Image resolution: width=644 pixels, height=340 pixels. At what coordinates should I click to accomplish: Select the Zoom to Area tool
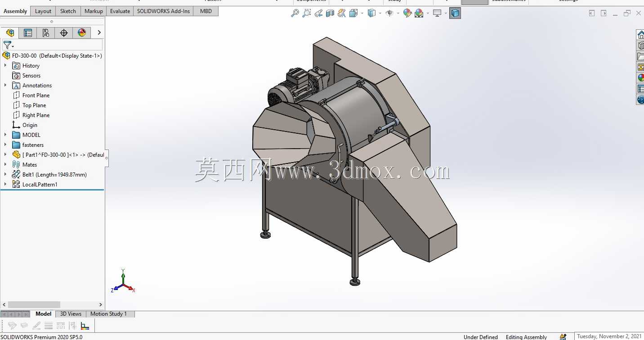pos(307,14)
